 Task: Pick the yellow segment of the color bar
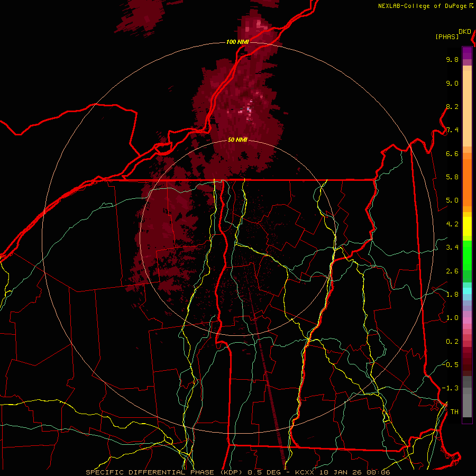(467, 226)
